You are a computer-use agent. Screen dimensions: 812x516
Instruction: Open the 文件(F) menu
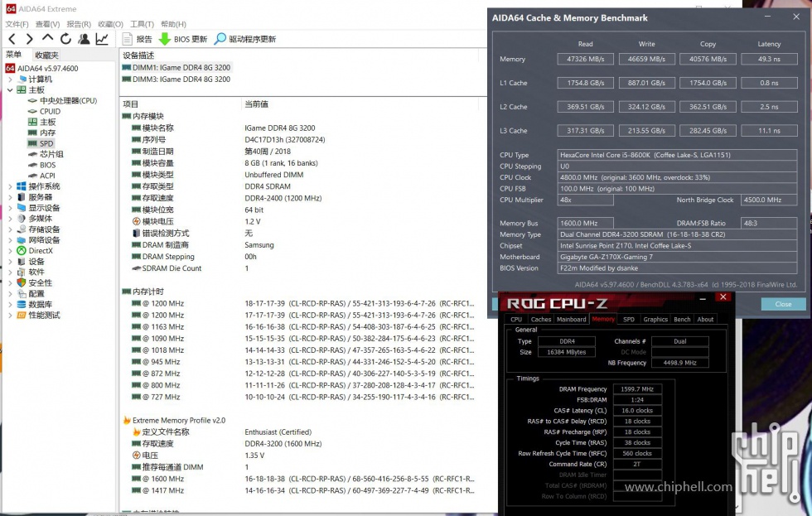(x=17, y=24)
